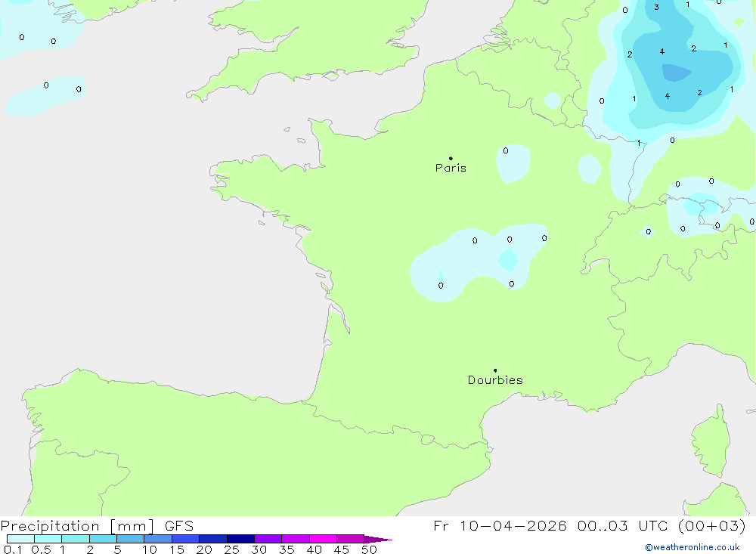Click the Dourbies location dot marker

coord(495,370)
